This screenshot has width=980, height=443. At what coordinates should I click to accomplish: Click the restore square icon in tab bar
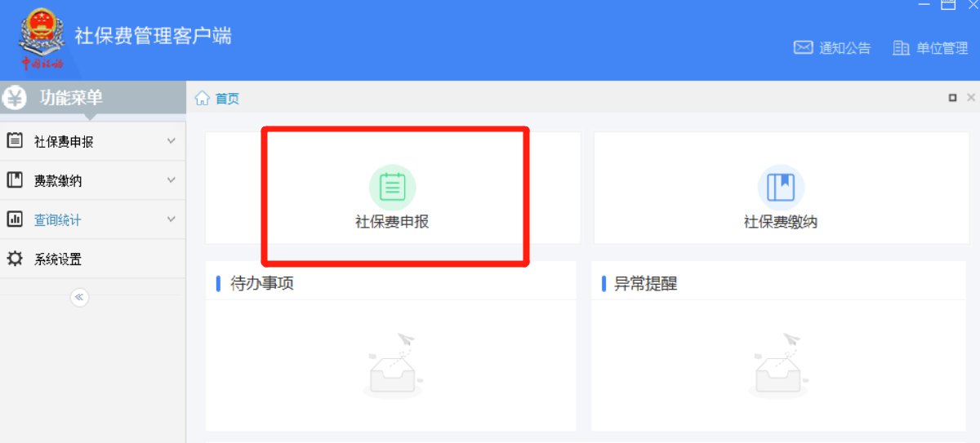coord(952,98)
